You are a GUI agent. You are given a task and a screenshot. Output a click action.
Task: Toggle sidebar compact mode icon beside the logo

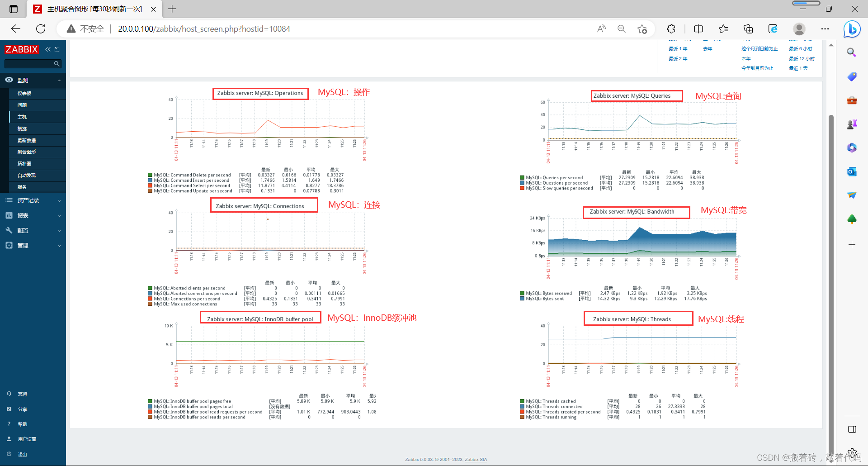click(x=57, y=49)
